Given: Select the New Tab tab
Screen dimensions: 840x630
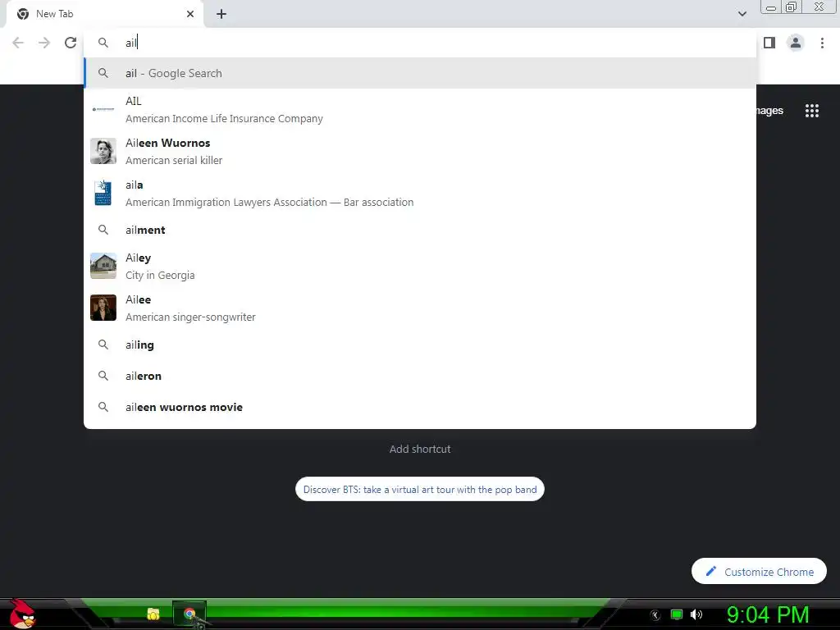Looking at the screenshot, I should [x=104, y=14].
